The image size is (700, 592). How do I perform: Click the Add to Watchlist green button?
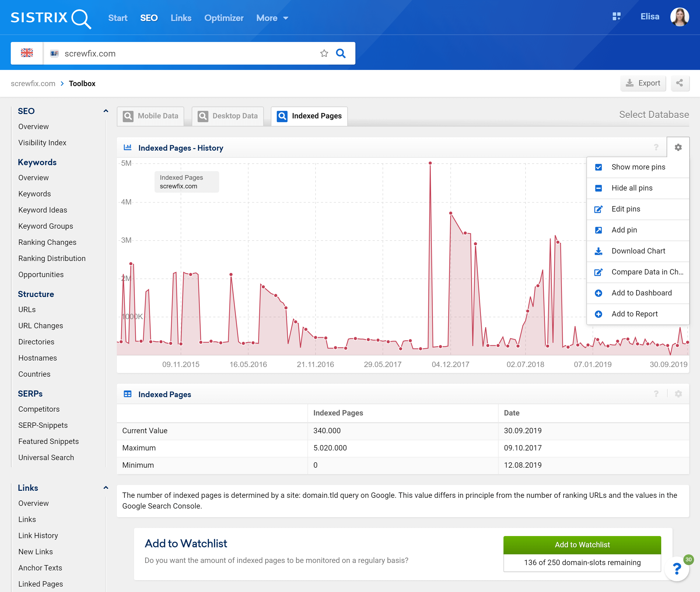582,545
